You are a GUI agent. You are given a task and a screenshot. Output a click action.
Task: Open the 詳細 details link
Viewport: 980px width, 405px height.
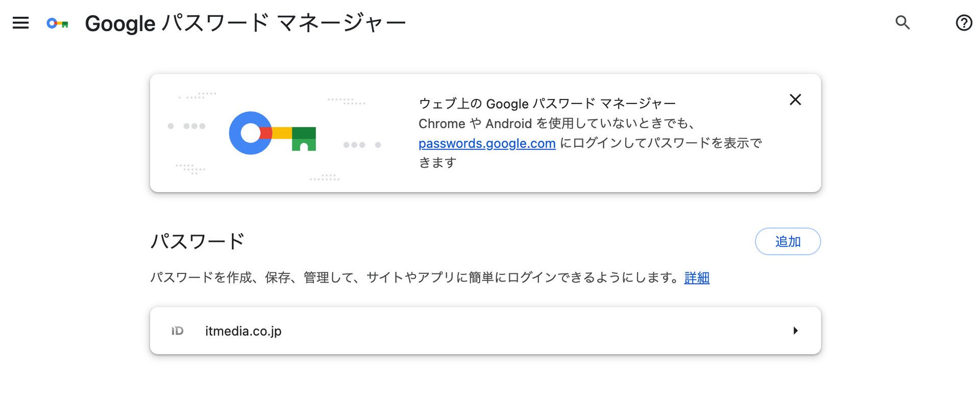coord(697,277)
